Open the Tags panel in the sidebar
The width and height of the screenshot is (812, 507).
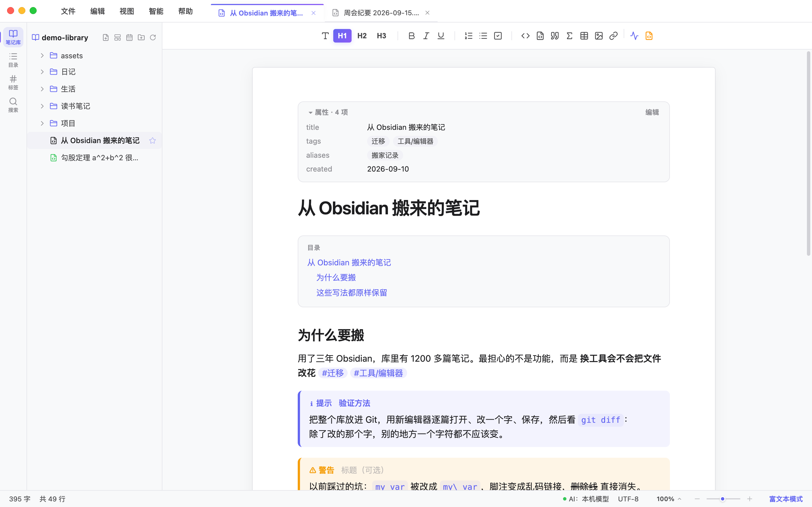[x=13, y=82]
